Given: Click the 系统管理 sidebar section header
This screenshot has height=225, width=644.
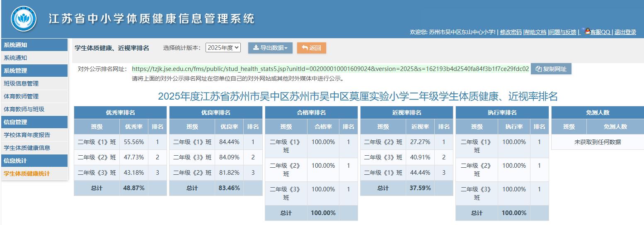Looking at the screenshot, I should (34, 71).
